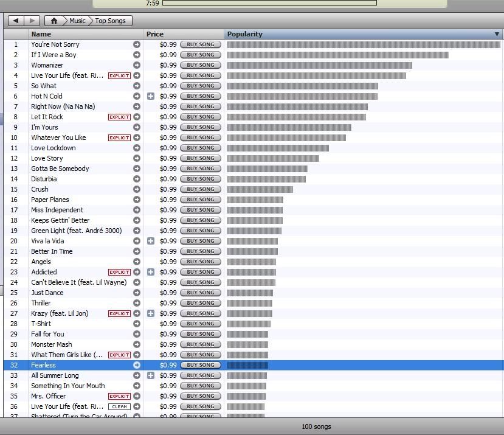Click plus icon beside All Summer Long
Image resolution: width=504 pixels, height=435 pixels.
pyautogui.click(x=151, y=375)
